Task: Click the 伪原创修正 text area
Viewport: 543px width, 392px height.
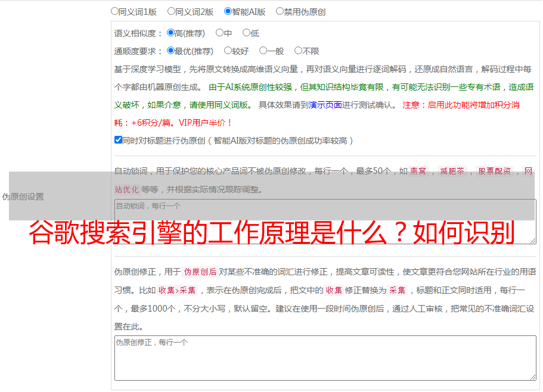Action: [325, 358]
